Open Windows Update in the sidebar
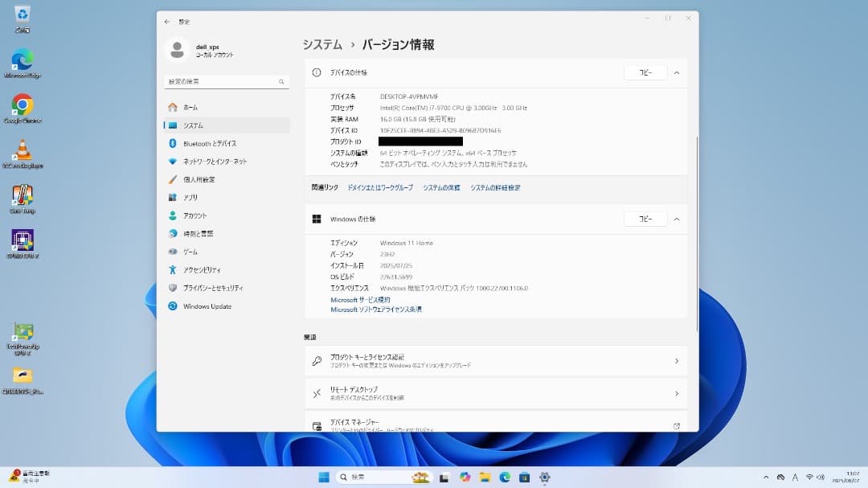Screen dimensions: 868x488 (x=203, y=306)
